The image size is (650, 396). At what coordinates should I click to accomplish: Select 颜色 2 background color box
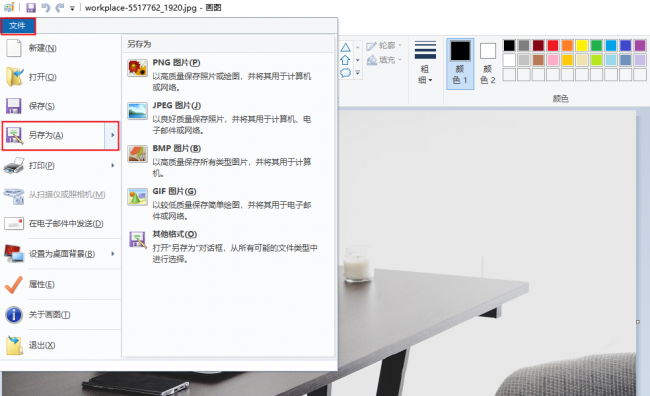(x=488, y=63)
